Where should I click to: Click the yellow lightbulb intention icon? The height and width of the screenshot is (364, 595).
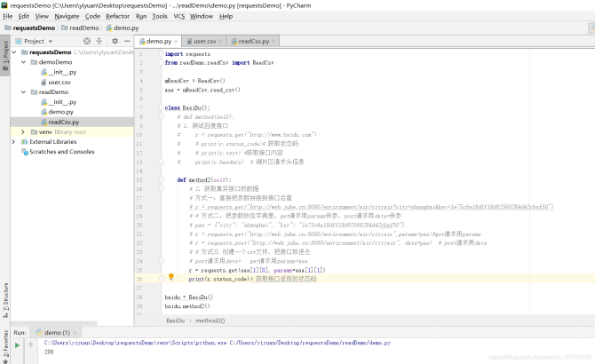point(171,278)
